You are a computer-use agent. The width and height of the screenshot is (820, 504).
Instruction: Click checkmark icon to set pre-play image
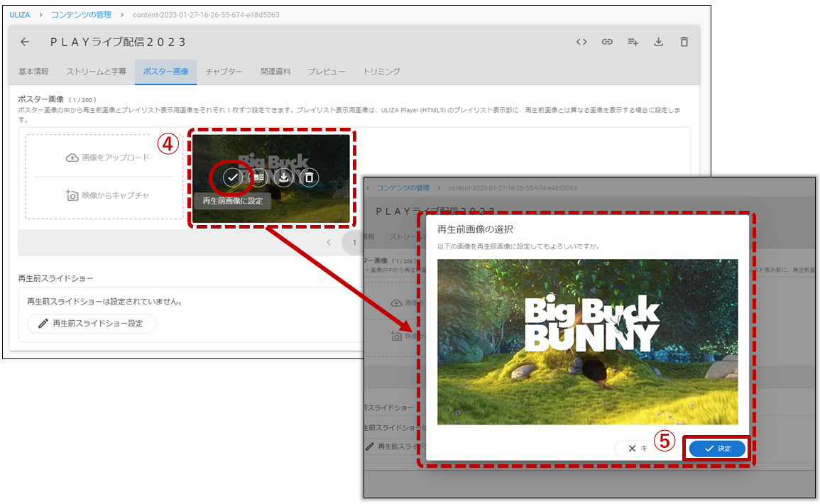233,177
